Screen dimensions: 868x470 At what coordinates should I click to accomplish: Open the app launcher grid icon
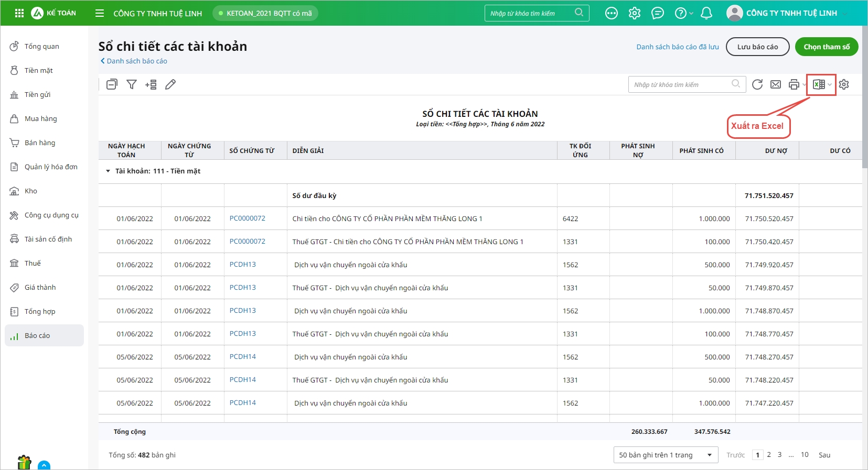[x=19, y=13]
